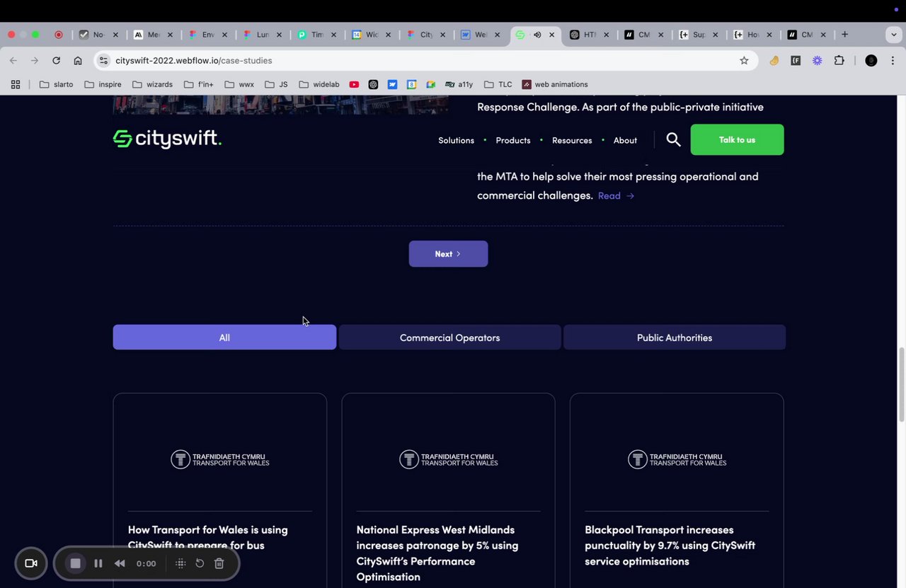Stop the screen recording
Image resolution: width=906 pixels, height=588 pixels.
[x=75, y=563]
